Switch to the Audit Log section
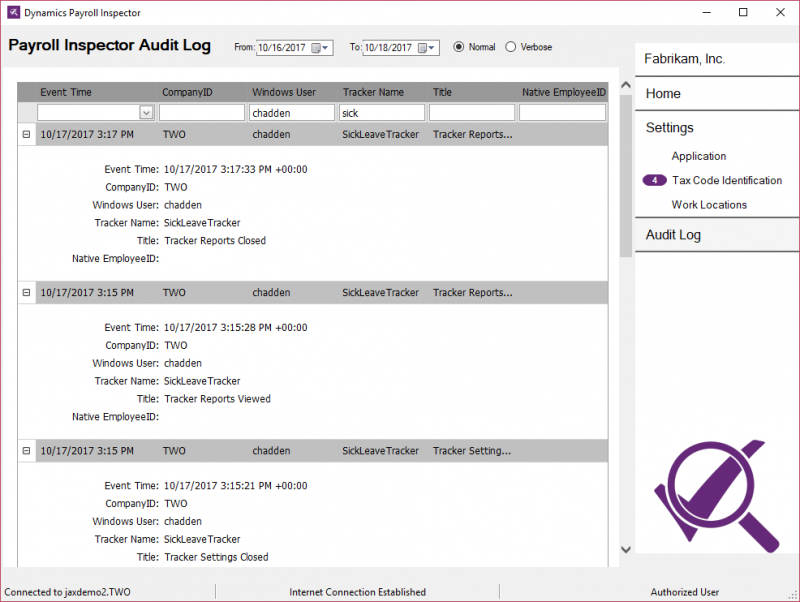The width and height of the screenshot is (800, 602). [x=717, y=235]
